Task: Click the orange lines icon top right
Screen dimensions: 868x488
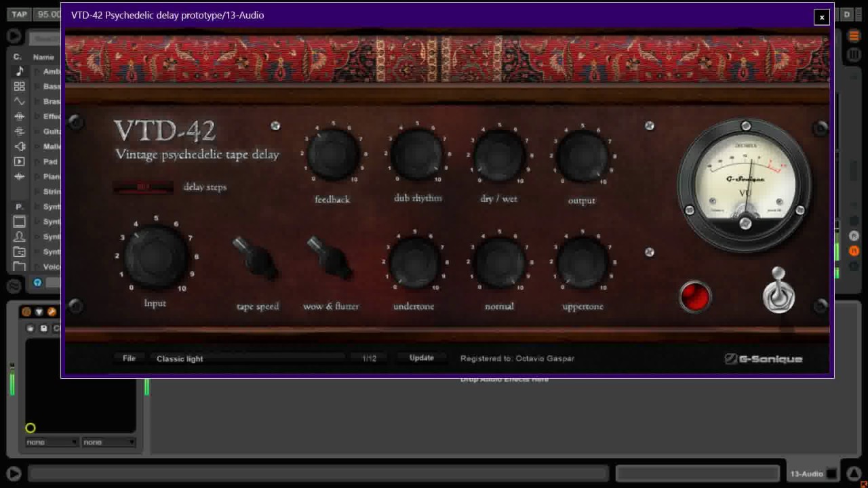Action: pyautogui.click(x=854, y=36)
